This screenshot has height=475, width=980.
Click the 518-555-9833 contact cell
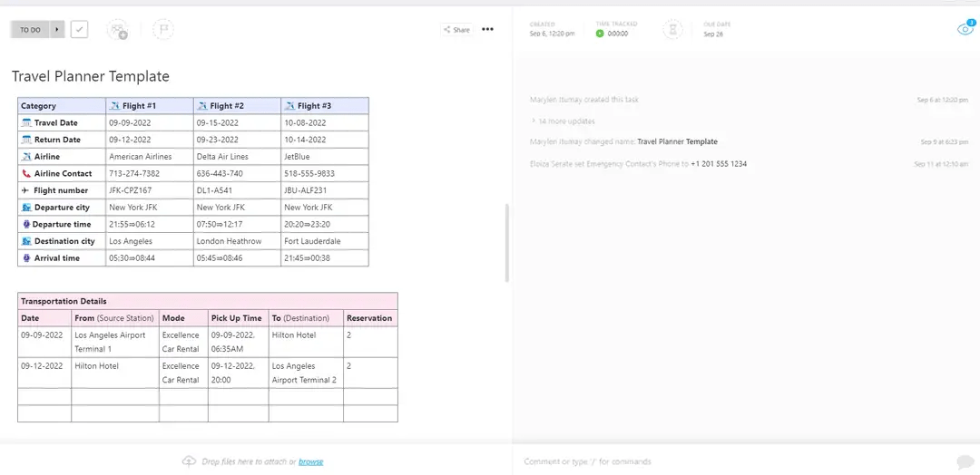point(325,173)
